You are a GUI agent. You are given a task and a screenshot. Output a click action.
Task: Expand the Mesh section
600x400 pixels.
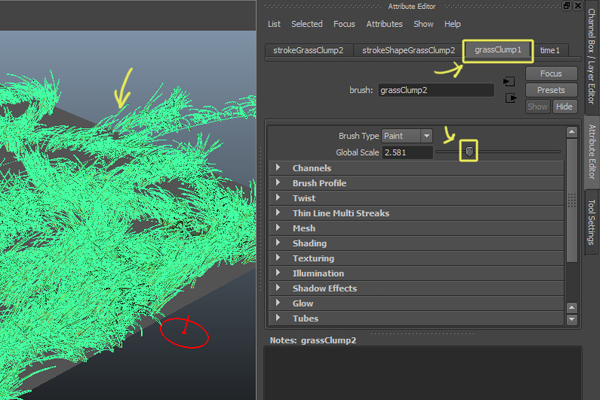click(416, 228)
